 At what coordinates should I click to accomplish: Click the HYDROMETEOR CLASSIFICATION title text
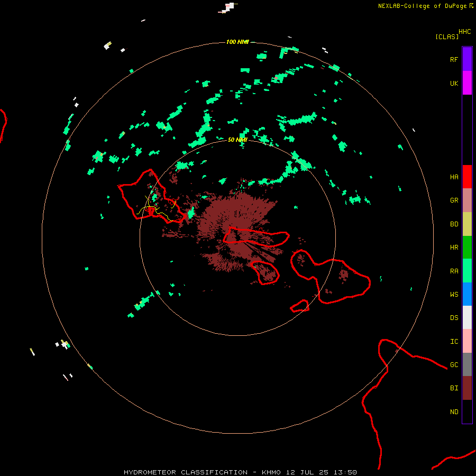186,472
